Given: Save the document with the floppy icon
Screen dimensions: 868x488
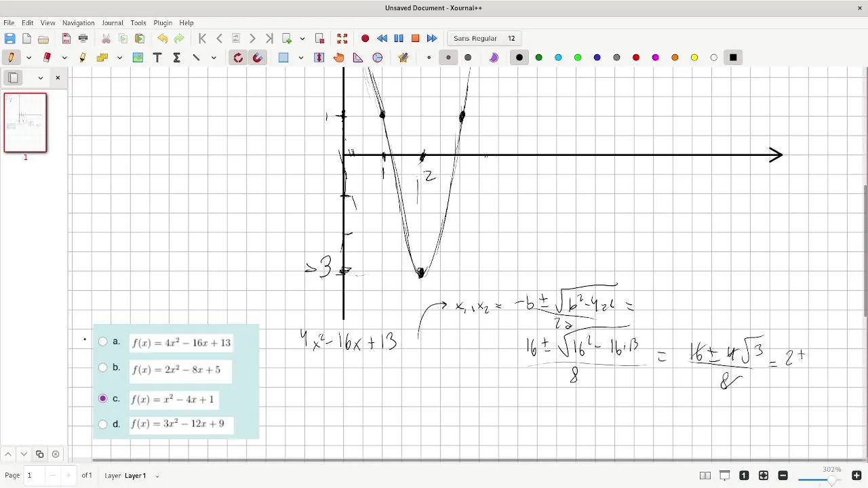Looking at the screenshot, I should click(9, 39).
